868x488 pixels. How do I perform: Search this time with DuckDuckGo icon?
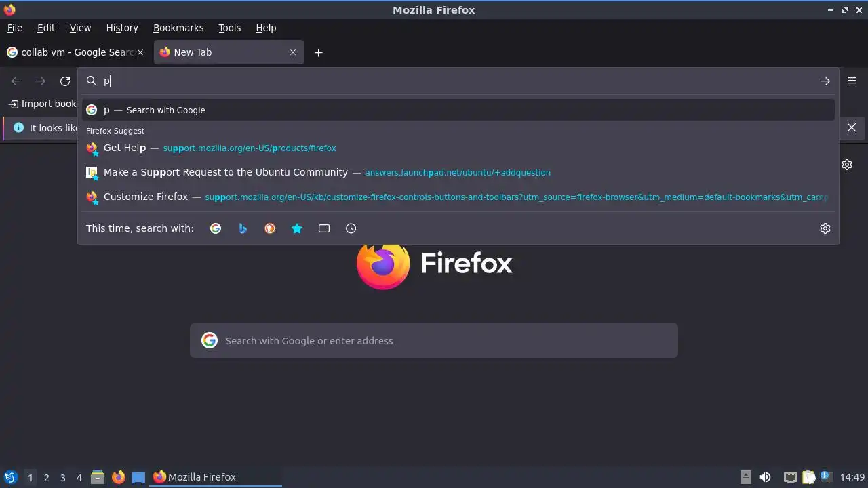coord(270,228)
